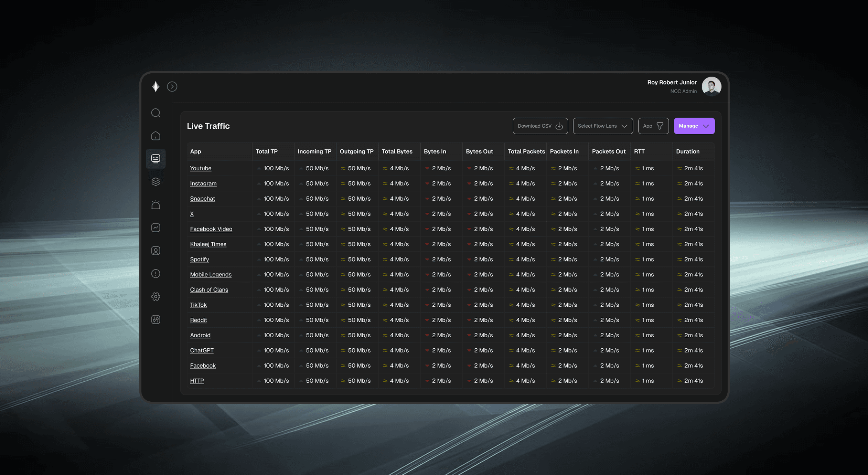Open the Spotify app link
The height and width of the screenshot is (475, 868).
coord(200,259)
